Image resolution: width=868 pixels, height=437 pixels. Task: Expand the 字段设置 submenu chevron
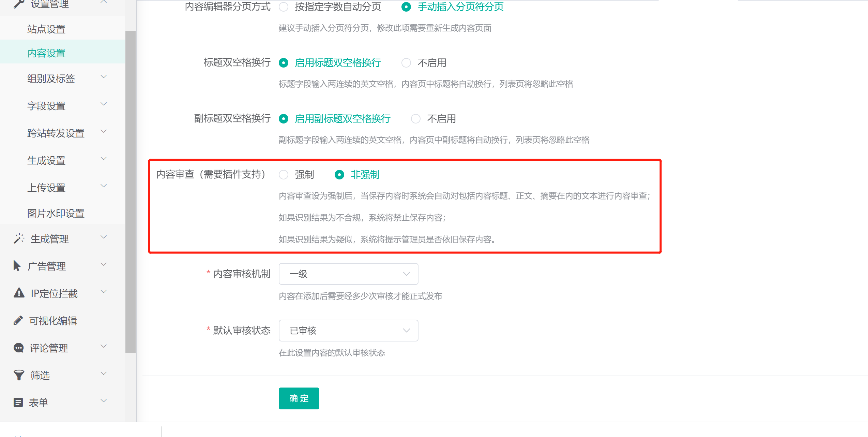point(104,104)
